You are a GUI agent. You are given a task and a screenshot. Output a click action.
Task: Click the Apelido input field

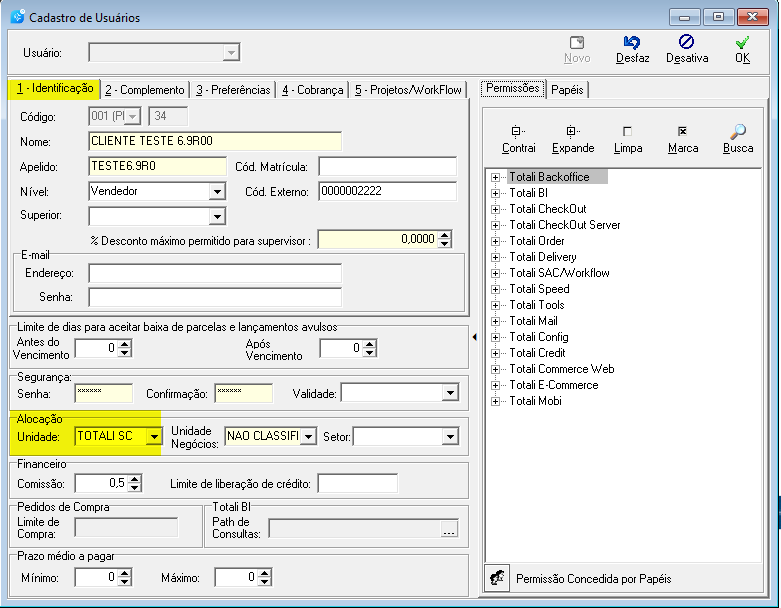(157, 166)
